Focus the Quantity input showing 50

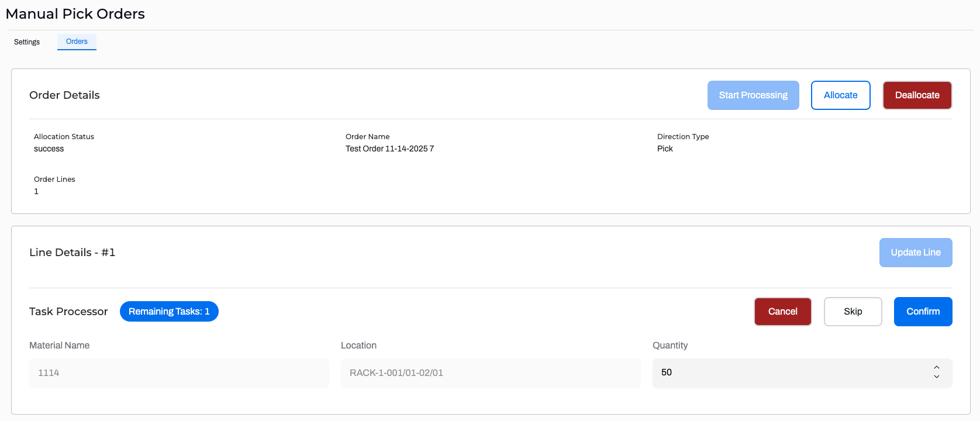point(802,373)
